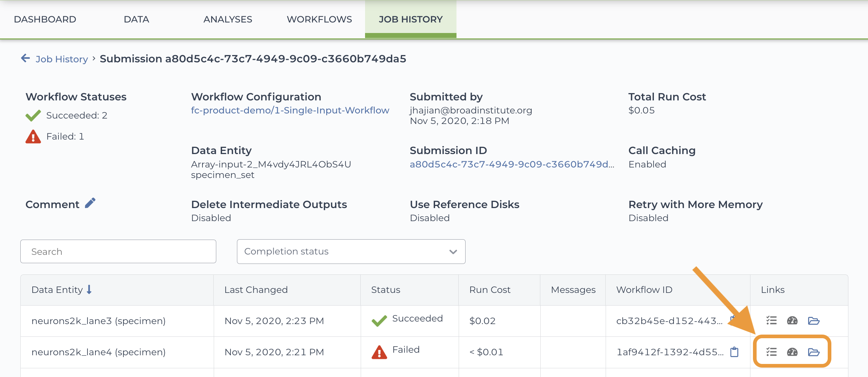Click the Succeeded: 2 status text
868x377 pixels.
click(x=77, y=115)
